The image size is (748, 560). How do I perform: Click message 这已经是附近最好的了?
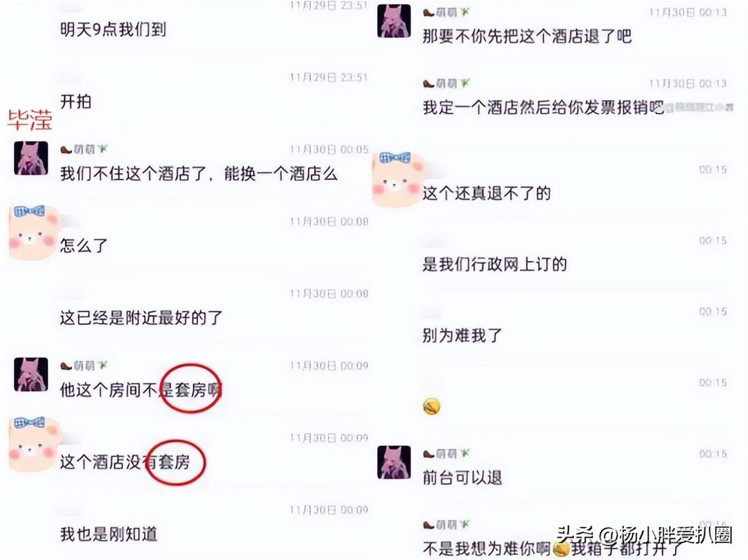point(141,318)
